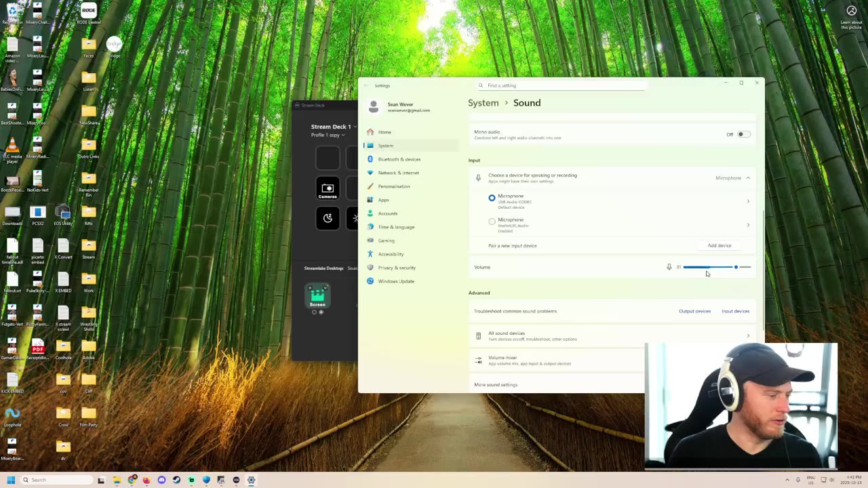Collapse the input device chooser
868x488 pixels.
[x=748, y=178]
